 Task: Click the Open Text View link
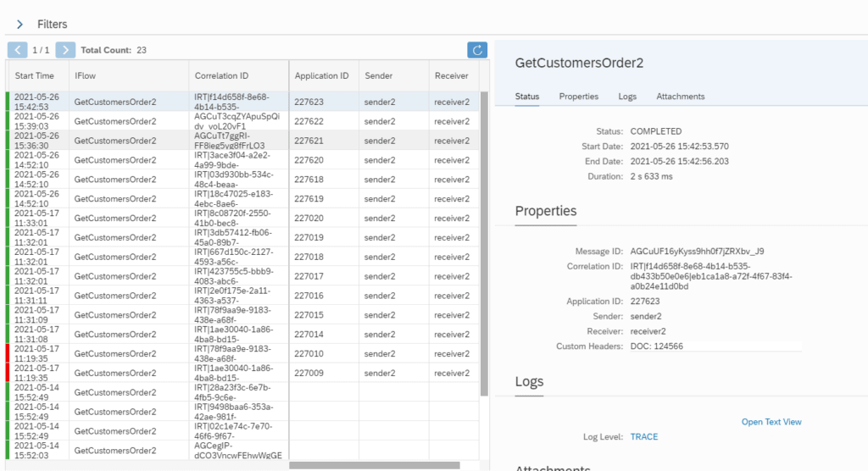(771, 422)
